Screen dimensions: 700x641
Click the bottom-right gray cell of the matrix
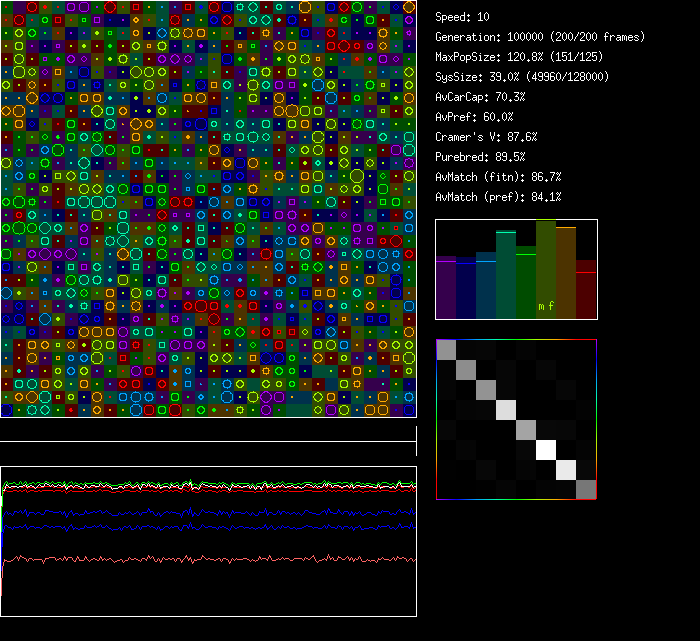tap(586, 489)
